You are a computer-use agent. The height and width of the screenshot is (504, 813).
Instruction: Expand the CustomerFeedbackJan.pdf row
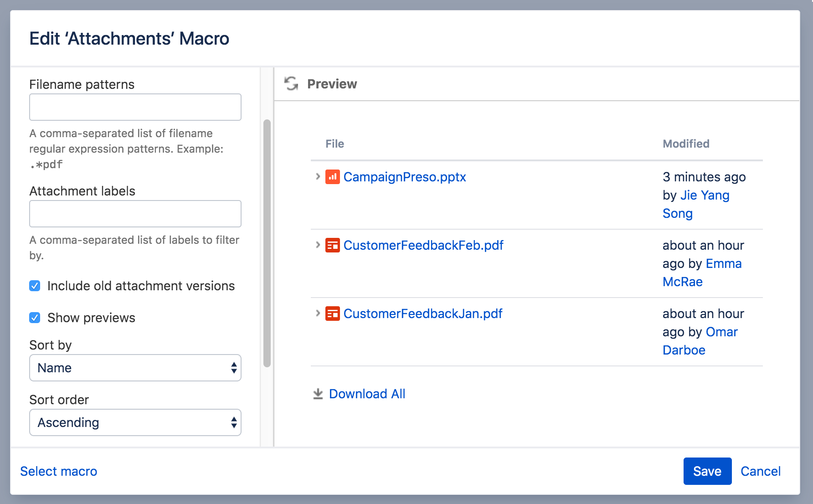point(318,313)
